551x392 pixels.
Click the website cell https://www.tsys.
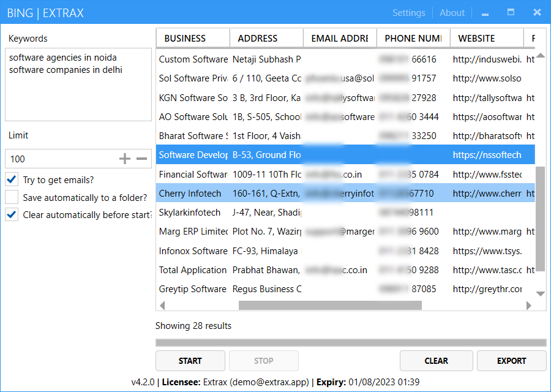[487, 251]
